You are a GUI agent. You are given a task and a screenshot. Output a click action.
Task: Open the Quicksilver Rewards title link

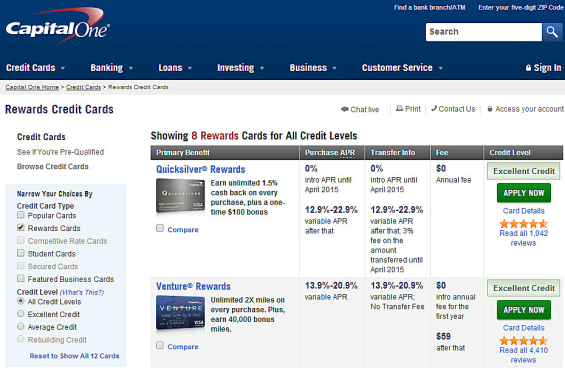pos(201,169)
